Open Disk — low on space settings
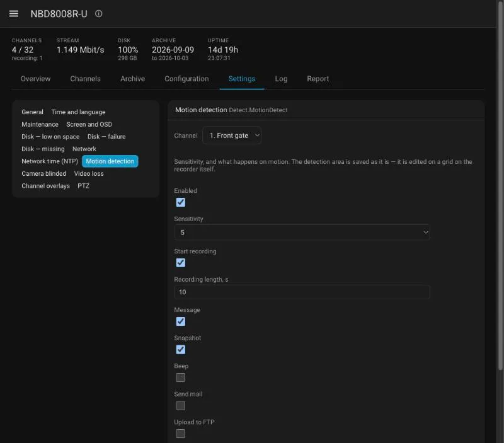Viewport: 504px width, 443px height. [x=50, y=136]
